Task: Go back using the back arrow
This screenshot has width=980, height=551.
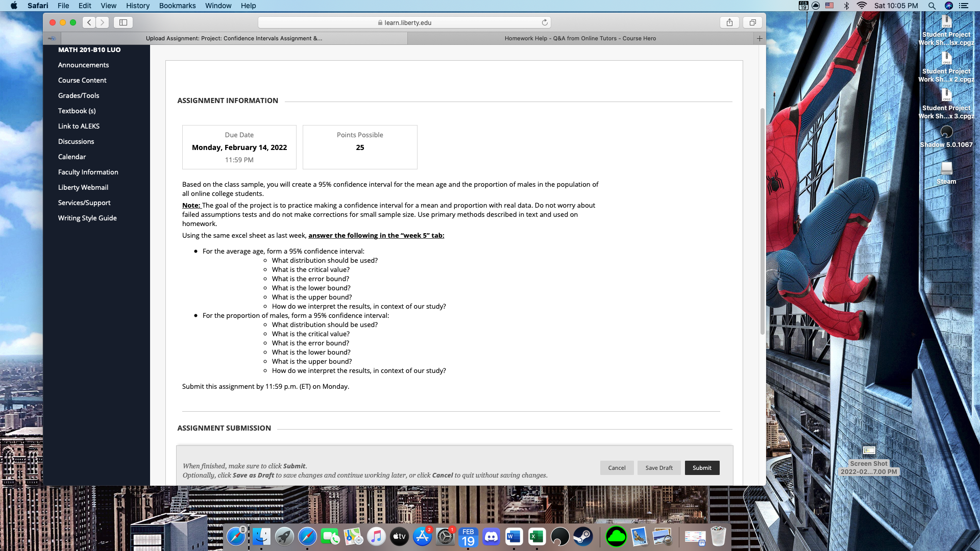Action: (88, 22)
